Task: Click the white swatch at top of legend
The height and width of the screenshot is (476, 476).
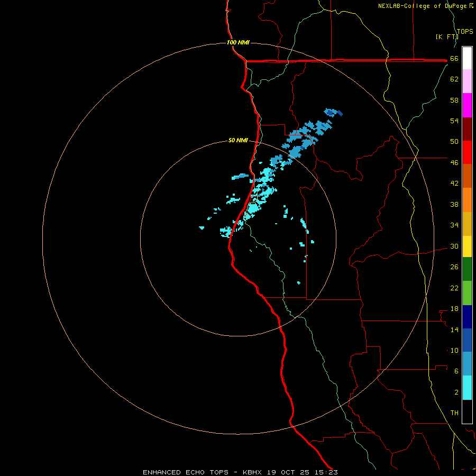Action: (x=467, y=58)
